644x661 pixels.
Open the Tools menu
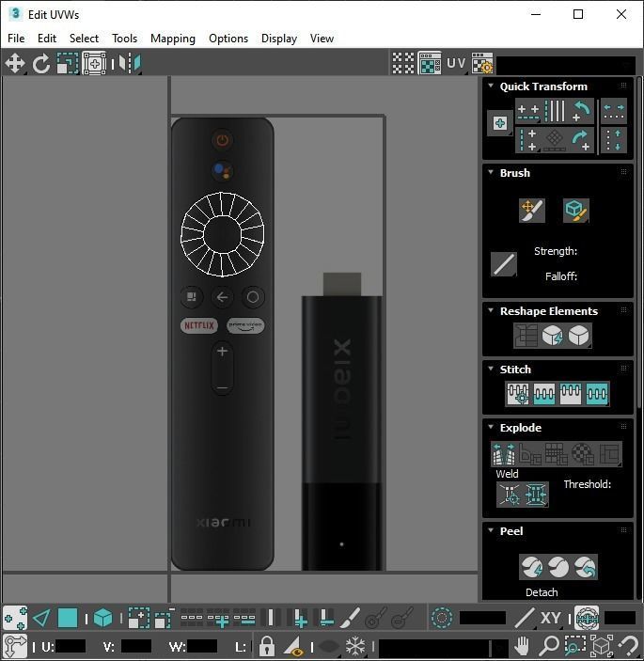click(x=124, y=39)
